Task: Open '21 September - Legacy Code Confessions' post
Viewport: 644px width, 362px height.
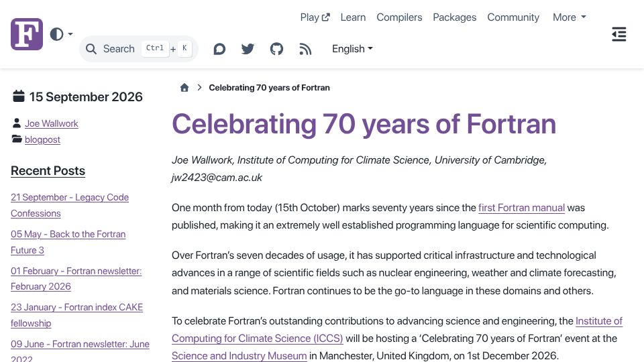Action: tap(70, 205)
